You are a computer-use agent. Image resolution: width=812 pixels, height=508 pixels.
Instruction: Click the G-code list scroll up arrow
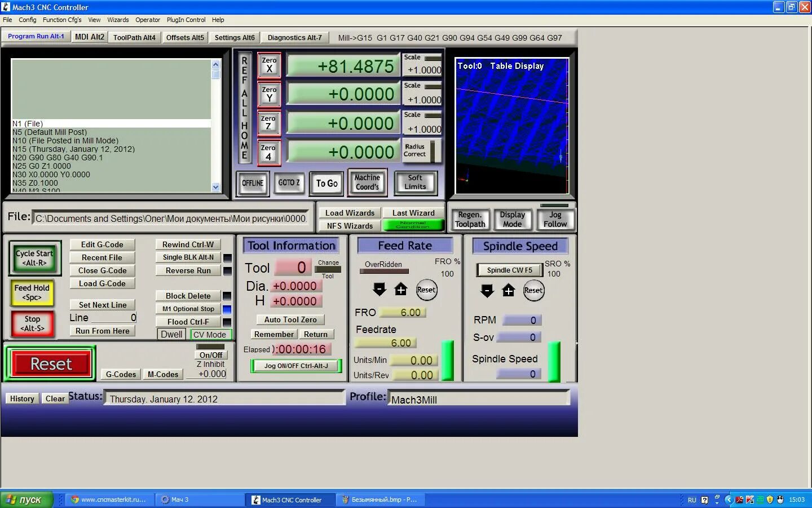coord(215,64)
